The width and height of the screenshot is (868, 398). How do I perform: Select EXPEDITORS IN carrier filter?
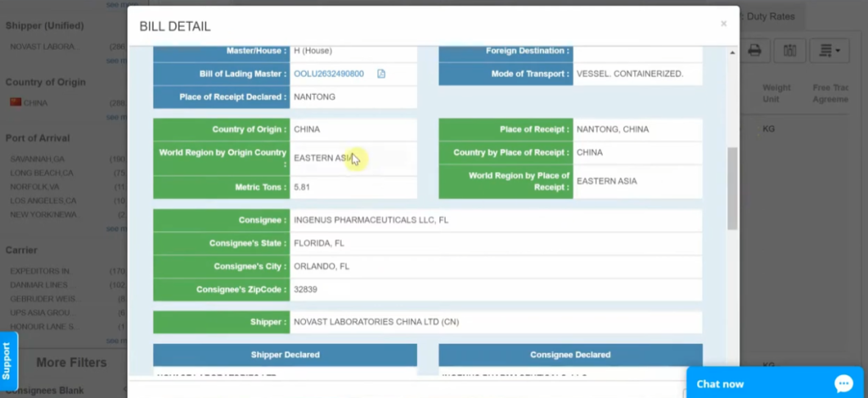(x=40, y=271)
